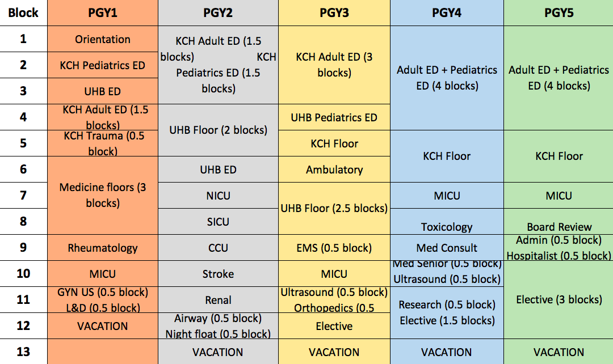Click the Stroke rotation cell
Image resolution: width=613 pixels, height=364 pixels.
[x=218, y=274]
